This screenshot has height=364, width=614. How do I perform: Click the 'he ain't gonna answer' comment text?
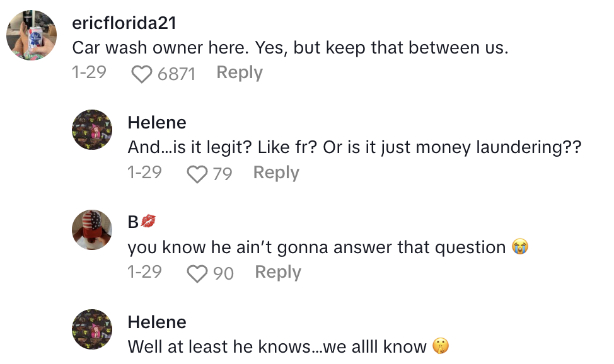pyautogui.click(x=316, y=247)
